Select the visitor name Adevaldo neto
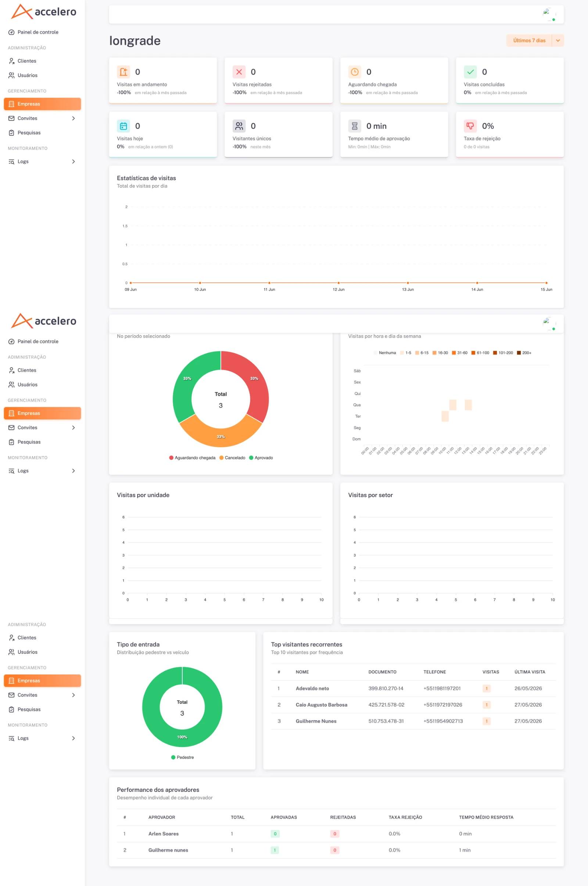The height and width of the screenshot is (886, 588). tap(312, 688)
